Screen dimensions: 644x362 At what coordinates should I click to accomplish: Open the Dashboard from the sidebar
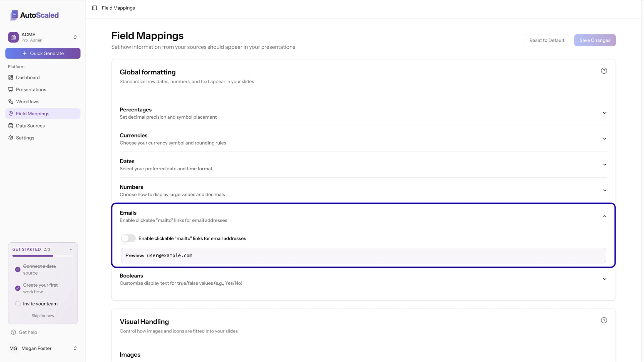tap(28, 77)
